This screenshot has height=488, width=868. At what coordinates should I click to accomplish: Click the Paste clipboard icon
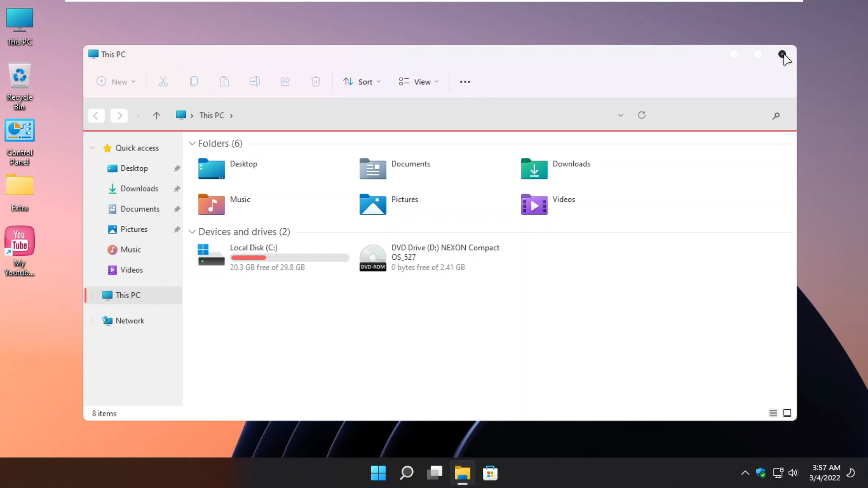[224, 82]
